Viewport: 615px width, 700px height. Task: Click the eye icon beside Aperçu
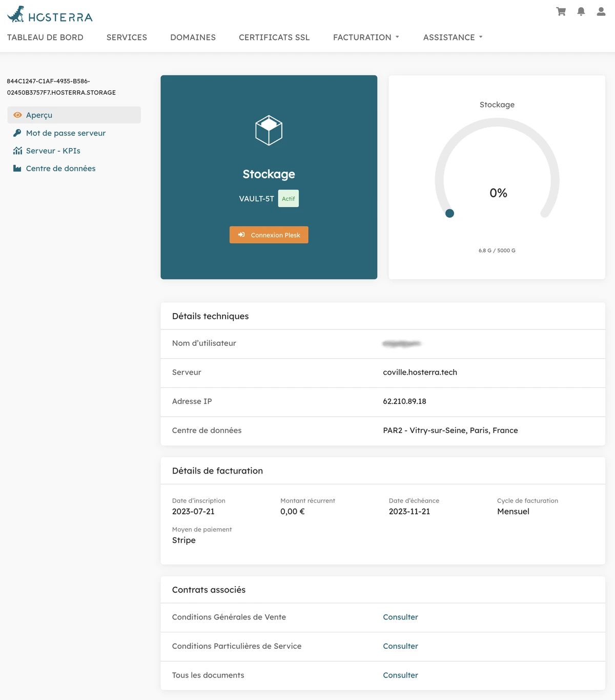17,115
